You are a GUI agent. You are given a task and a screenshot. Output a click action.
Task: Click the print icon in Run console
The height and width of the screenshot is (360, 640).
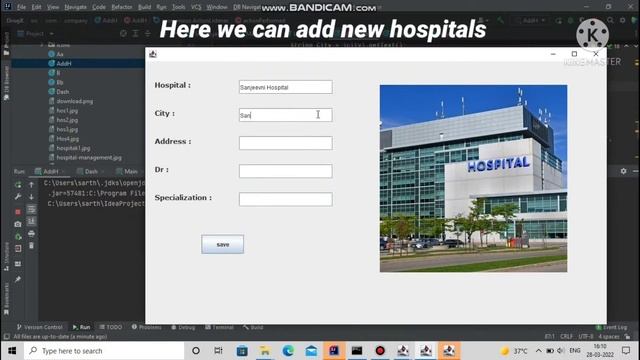click(31, 233)
